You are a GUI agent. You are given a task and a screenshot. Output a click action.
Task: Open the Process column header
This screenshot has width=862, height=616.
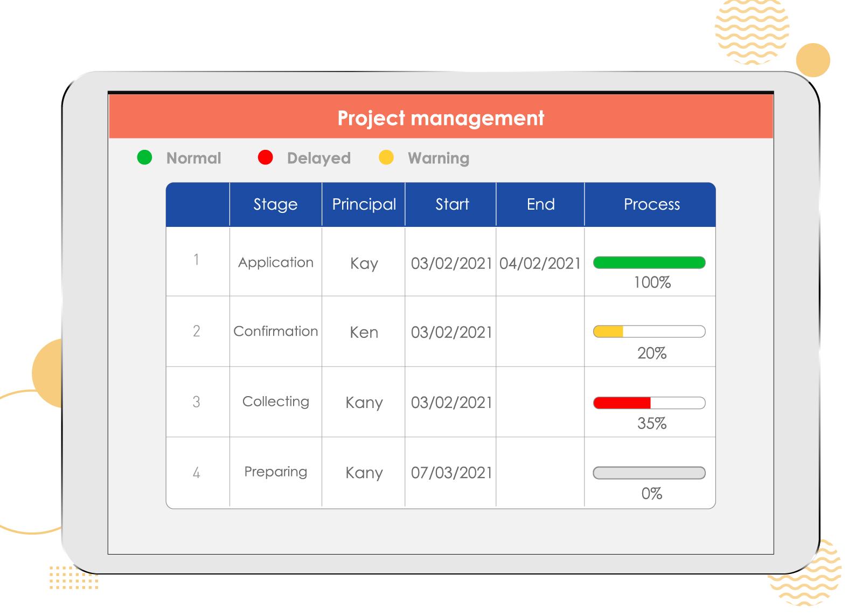pyautogui.click(x=651, y=204)
